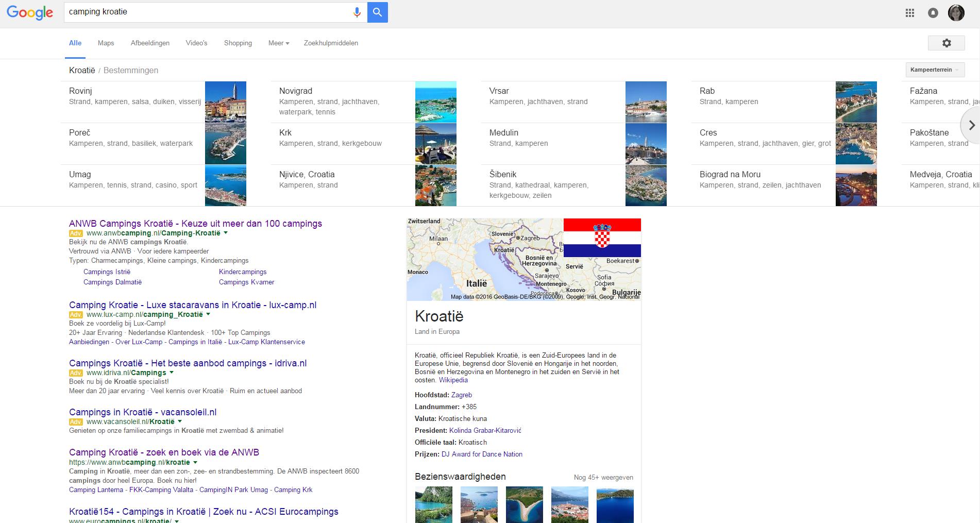Open Camping Kroatië zoek en boek via ANWB
The width and height of the screenshot is (980, 523).
click(164, 452)
